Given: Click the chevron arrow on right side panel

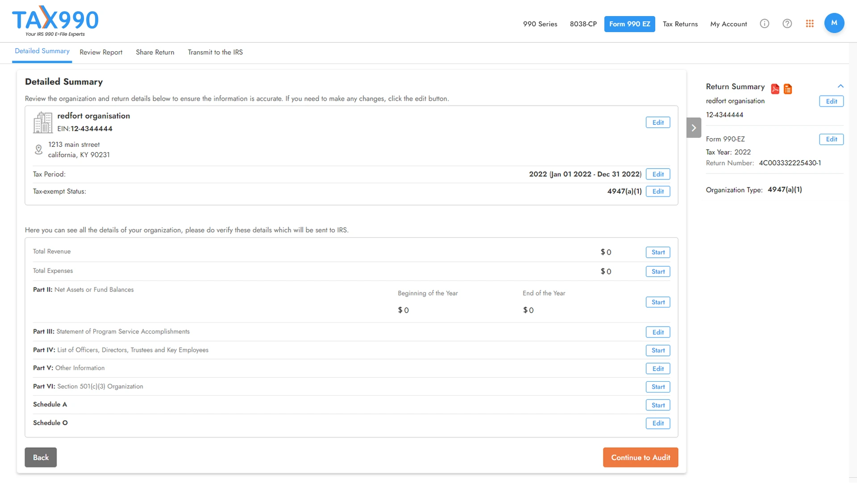Looking at the screenshot, I should [694, 128].
